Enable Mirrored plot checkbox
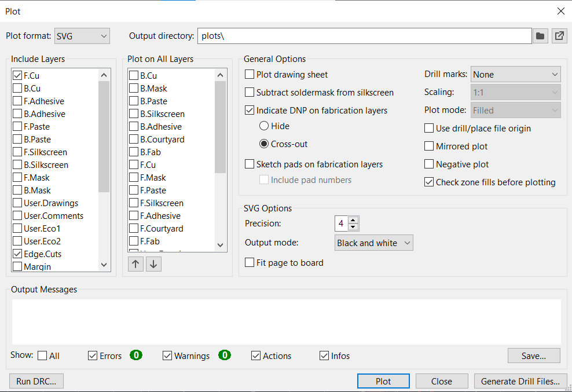This screenshot has width=572, height=392. coord(429,146)
